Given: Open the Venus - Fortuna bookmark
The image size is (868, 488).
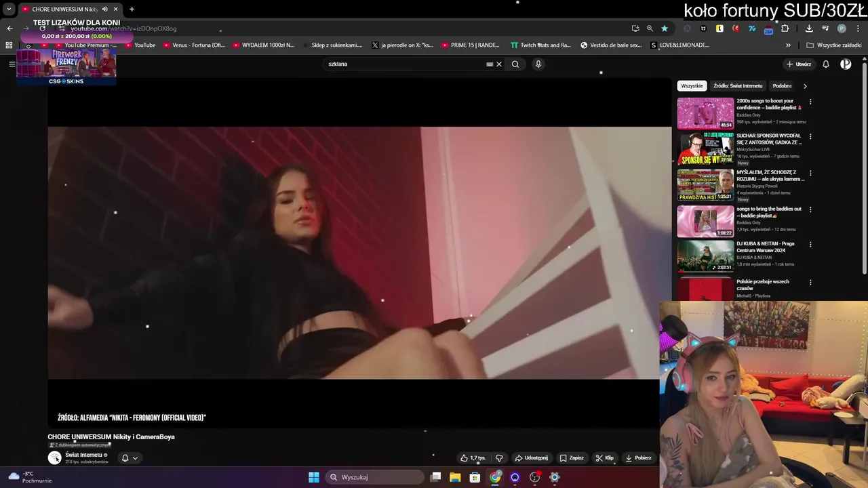Looking at the screenshot, I should pos(194,45).
